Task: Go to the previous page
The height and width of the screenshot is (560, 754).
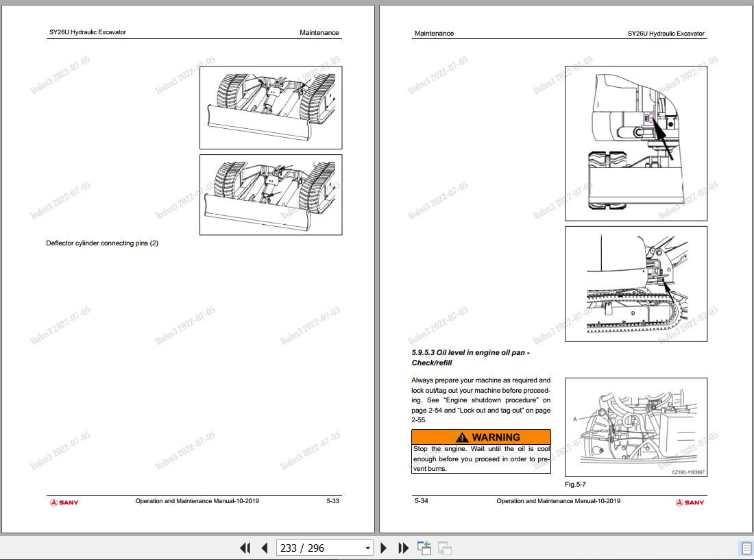Action: [264, 548]
